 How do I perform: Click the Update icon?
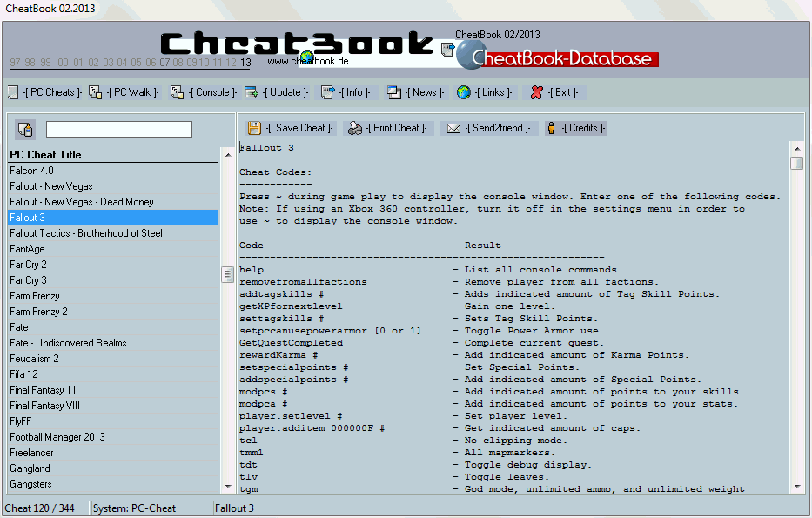252,93
